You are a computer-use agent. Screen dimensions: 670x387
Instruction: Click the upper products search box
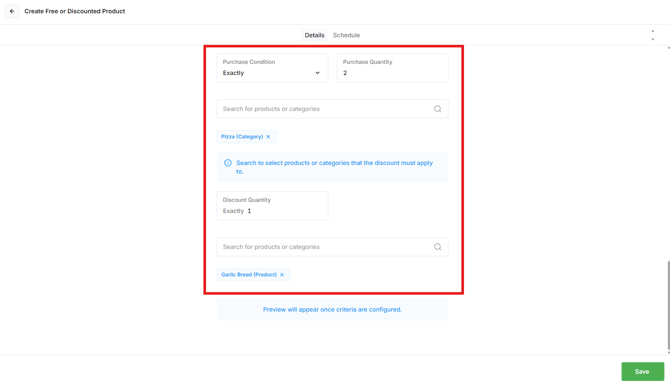tap(332, 109)
